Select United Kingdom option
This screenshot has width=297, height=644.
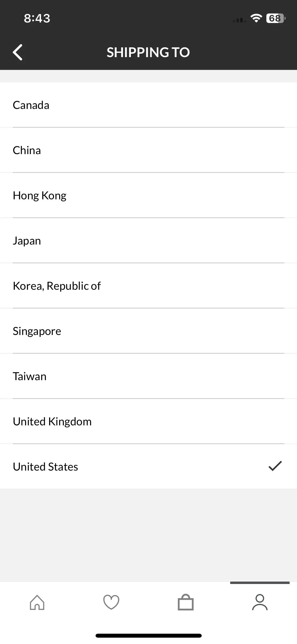(148, 421)
